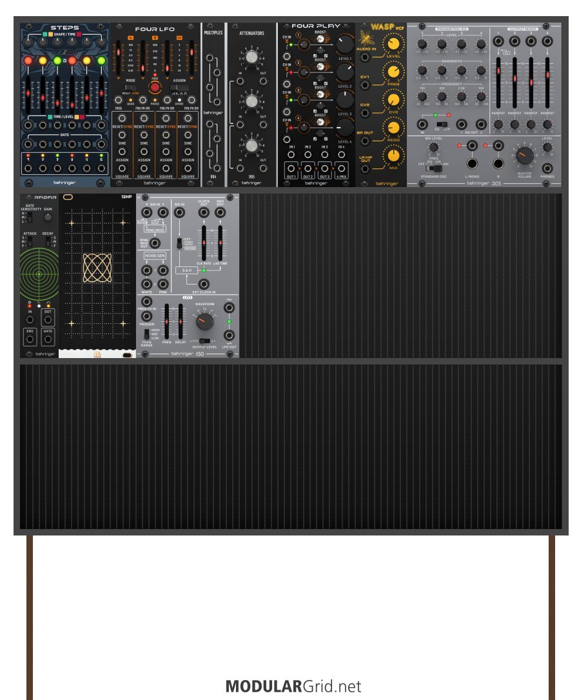
Task: Click the 150 Clk Rate slider
Action: click(204, 243)
